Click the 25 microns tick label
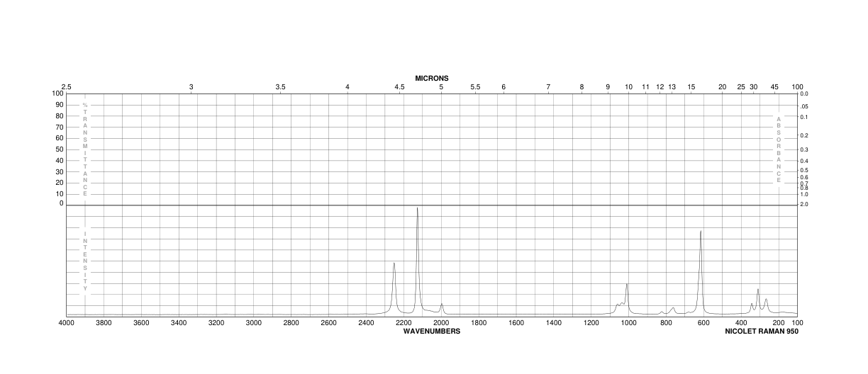The height and width of the screenshot is (374, 868). (x=741, y=87)
